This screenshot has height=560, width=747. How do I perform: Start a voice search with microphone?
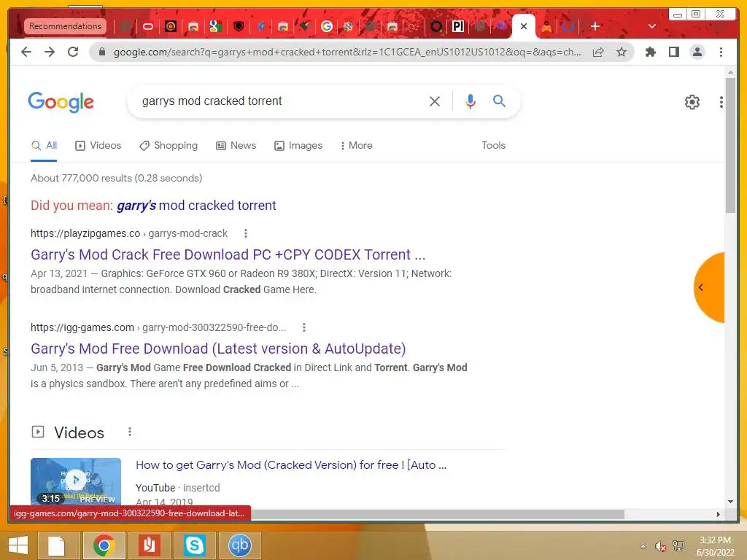pos(471,101)
